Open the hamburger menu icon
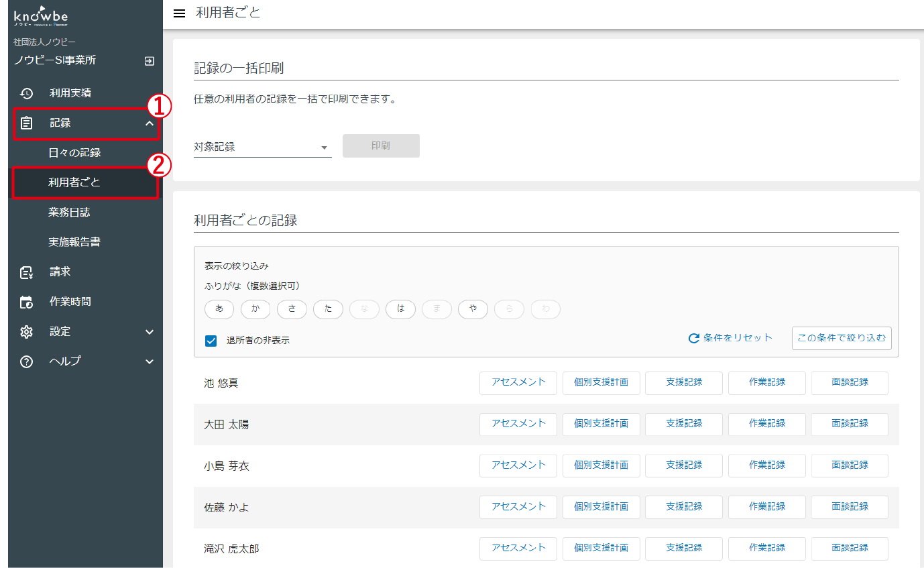924x568 pixels. tap(179, 13)
